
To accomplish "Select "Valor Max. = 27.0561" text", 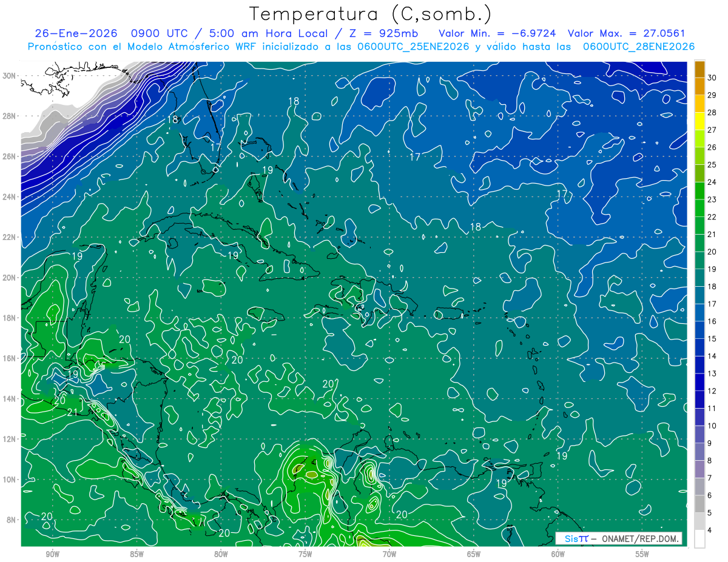I will (627, 33).
